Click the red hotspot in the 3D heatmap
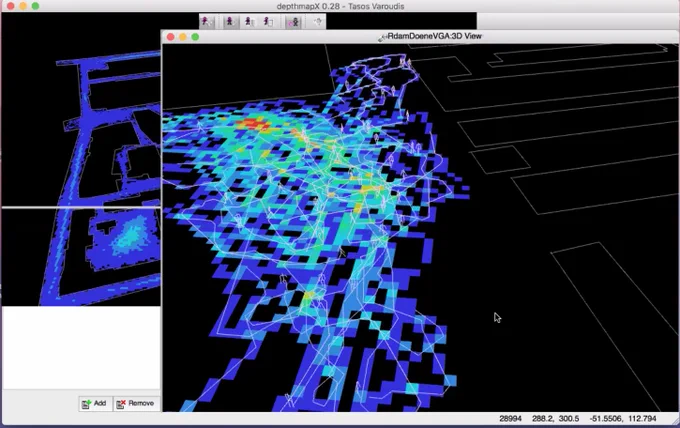Image resolution: width=680 pixels, height=428 pixels. pos(255,124)
